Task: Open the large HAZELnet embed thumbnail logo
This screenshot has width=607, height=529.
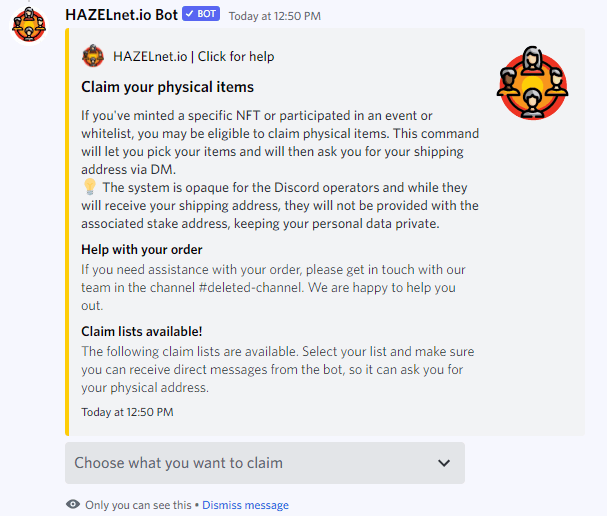Action: click(533, 83)
